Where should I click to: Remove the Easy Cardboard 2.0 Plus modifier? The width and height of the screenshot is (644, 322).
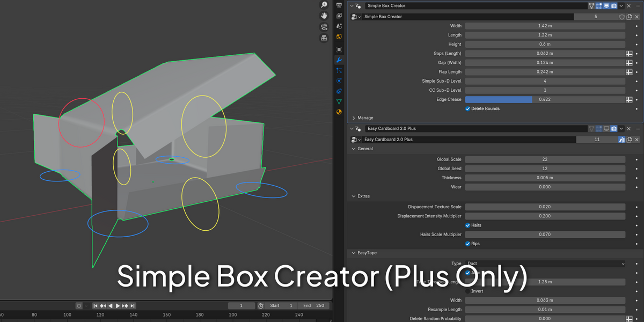[629, 129]
